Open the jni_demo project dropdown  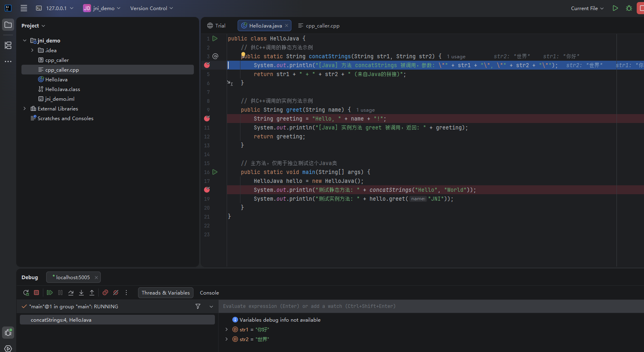[x=102, y=8]
